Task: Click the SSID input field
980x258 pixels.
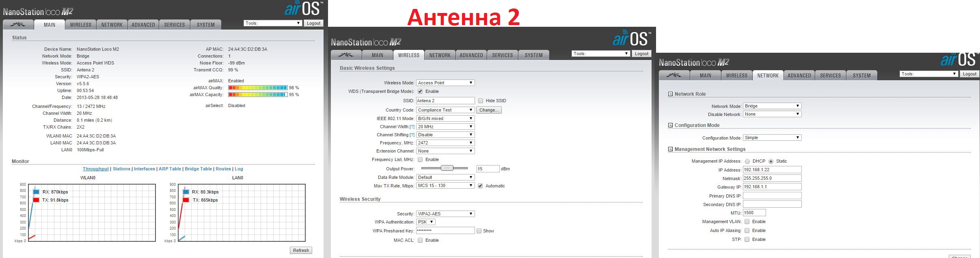Action: coord(445,101)
